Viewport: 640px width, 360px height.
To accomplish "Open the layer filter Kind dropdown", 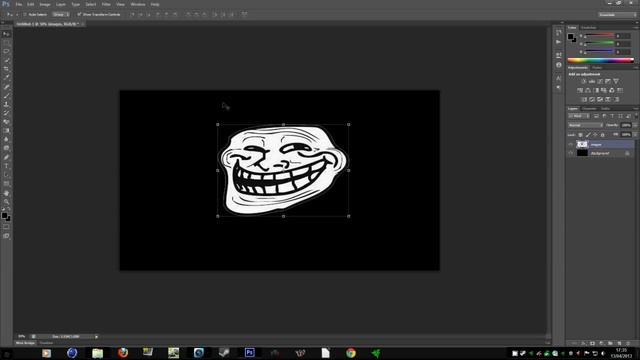I will pos(578,116).
